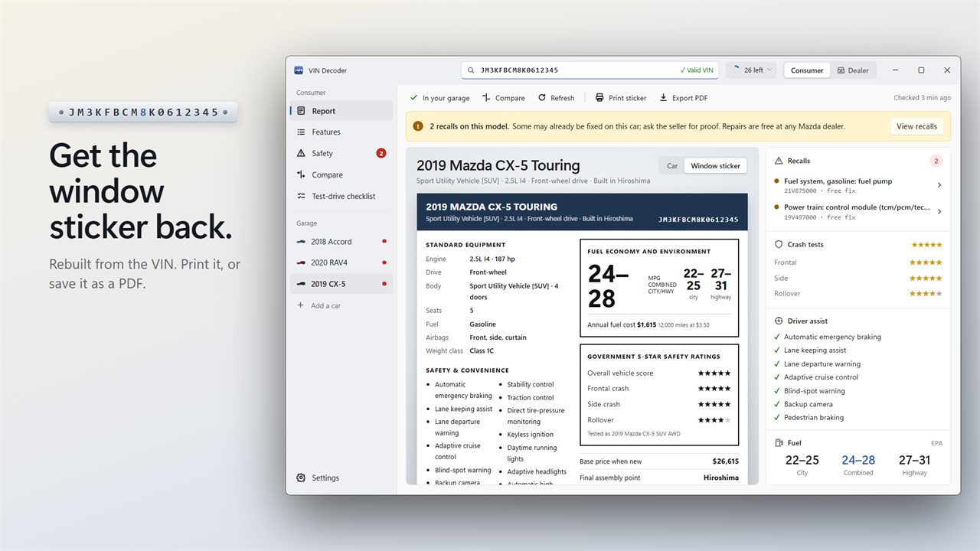Open the Compare sidebar item

click(x=341, y=174)
